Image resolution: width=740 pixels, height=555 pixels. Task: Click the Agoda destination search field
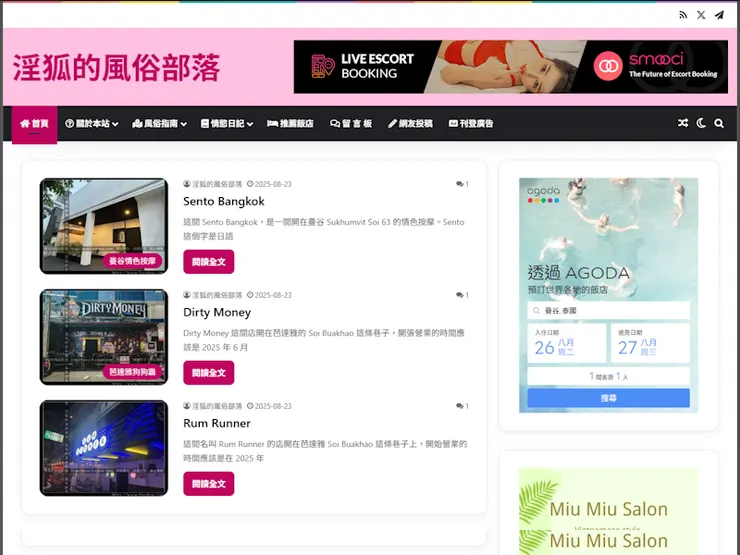608,311
